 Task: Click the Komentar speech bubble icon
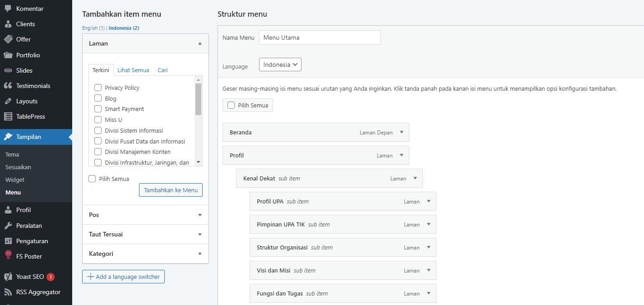tap(8, 9)
